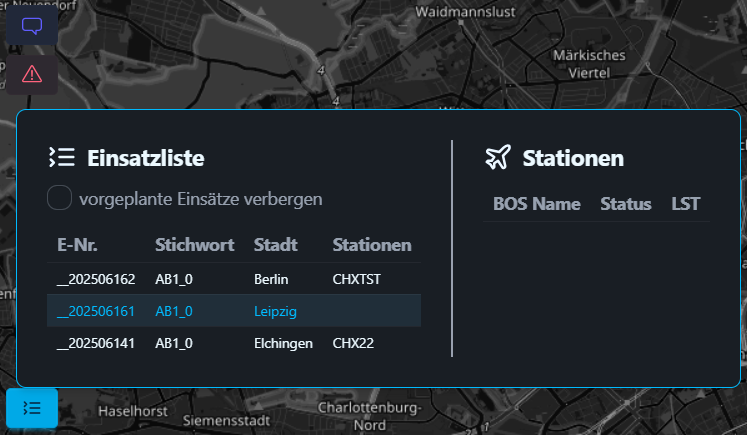Open the chat message icon button
Image resolution: width=747 pixels, height=435 pixels.
(32, 25)
